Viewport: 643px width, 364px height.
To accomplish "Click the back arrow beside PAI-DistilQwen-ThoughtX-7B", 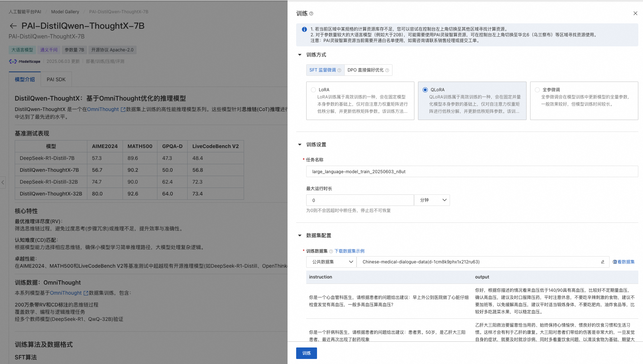I will [13, 26].
